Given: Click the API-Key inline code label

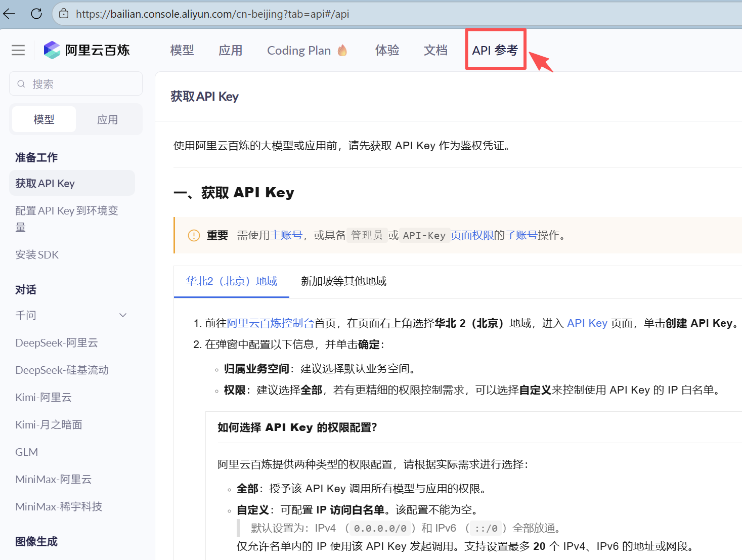Looking at the screenshot, I should [x=424, y=235].
